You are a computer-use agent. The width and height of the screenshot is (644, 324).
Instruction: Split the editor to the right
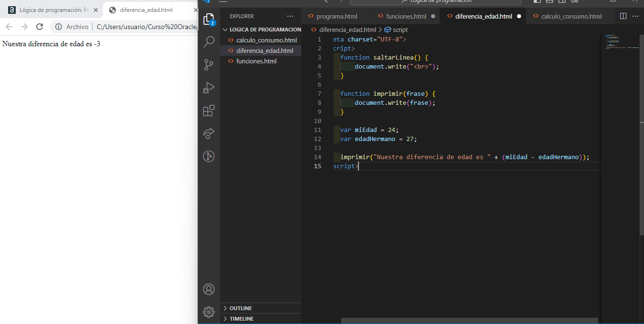coord(623,16)
